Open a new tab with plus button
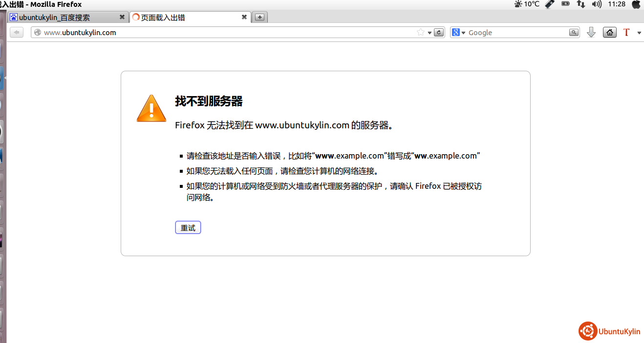644x343 pixels. tap(260, 18)
